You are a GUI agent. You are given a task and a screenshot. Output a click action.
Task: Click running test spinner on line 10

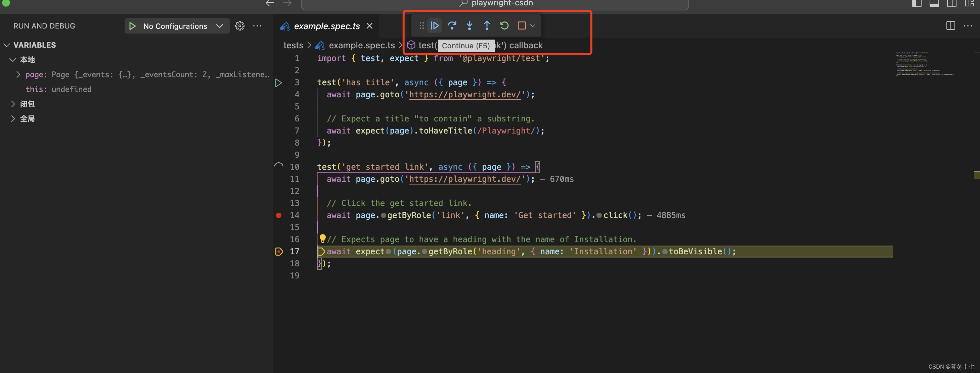(278, 166)
